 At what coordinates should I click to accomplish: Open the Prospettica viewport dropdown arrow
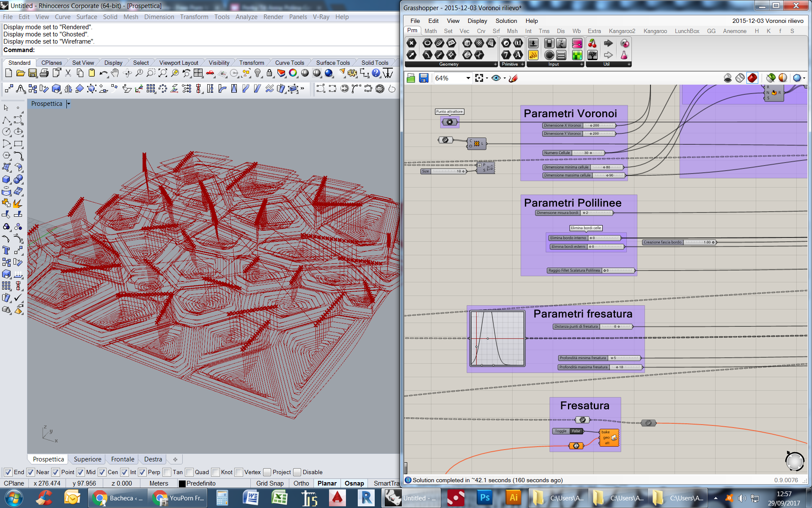pyautogui.click(x=69, y=104)
